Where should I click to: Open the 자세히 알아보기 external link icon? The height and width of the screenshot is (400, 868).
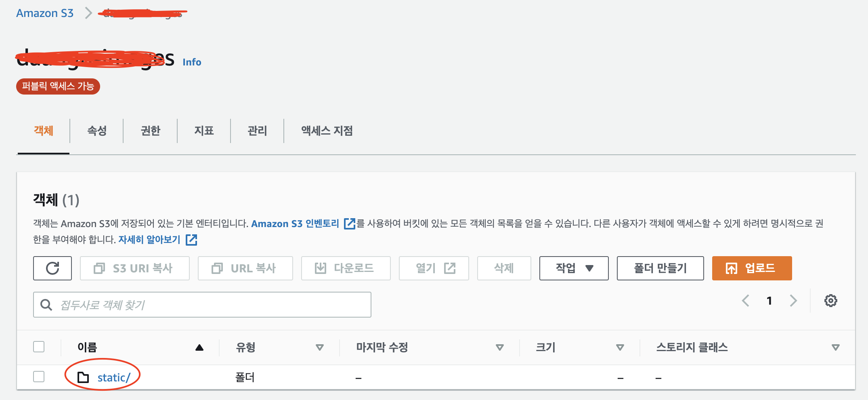(191, 240)
